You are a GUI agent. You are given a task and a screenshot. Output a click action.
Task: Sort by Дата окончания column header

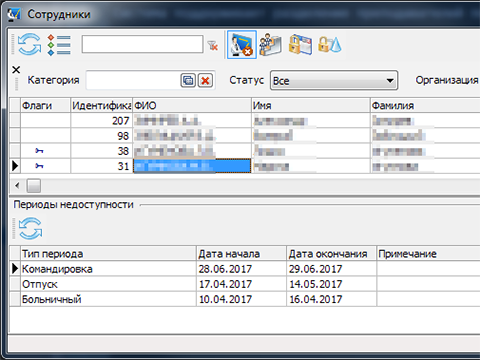click(331, 254)
